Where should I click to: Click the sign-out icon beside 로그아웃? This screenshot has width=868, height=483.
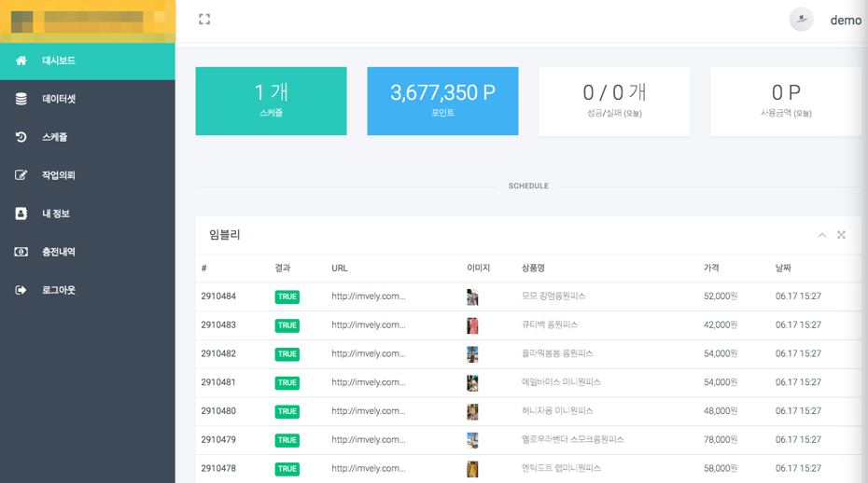coord(21,290)
